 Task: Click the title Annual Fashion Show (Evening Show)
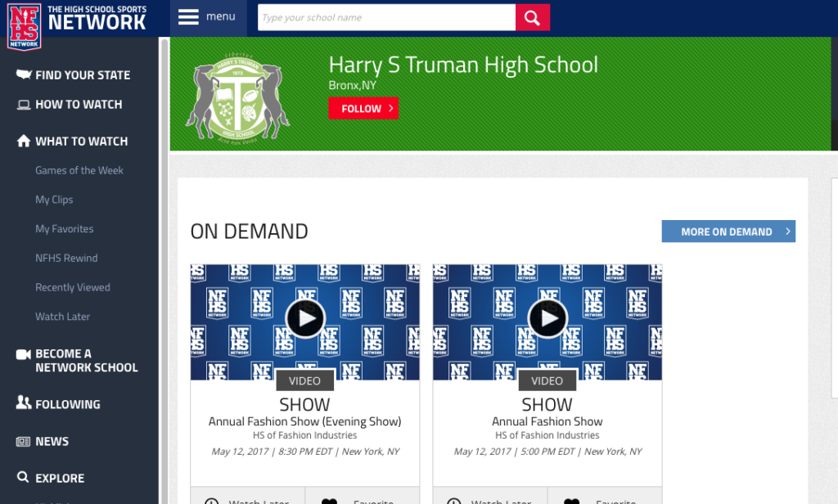(x=304, y=421)
